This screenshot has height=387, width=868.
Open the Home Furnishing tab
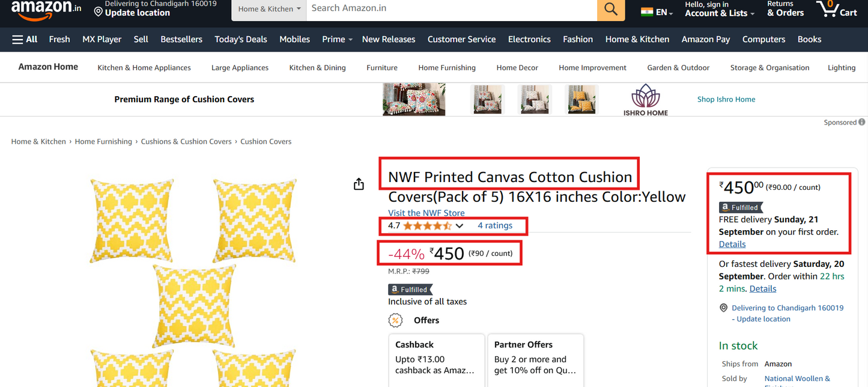coord(446,68)
